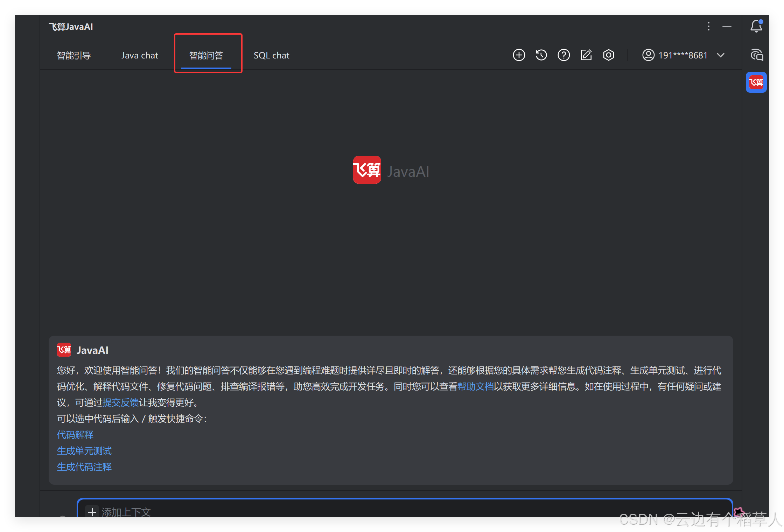Switch to the 智能引导 tab
Viewport: 784px width, 532px height.
[74, 55]
